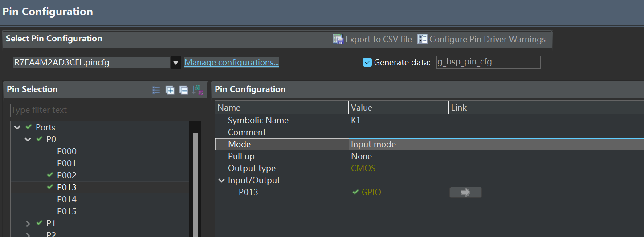This screenshot has height=237, width=644.
Task: Select the Symbolic Name property row
Action: pyautogui.click(x=429, y=120)
